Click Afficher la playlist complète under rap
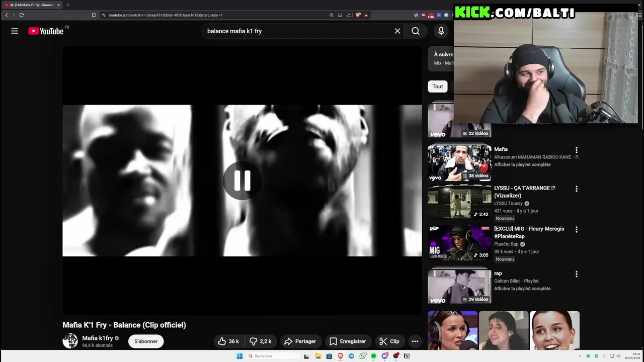The image size is (644, 362). [x=522, y=289]
